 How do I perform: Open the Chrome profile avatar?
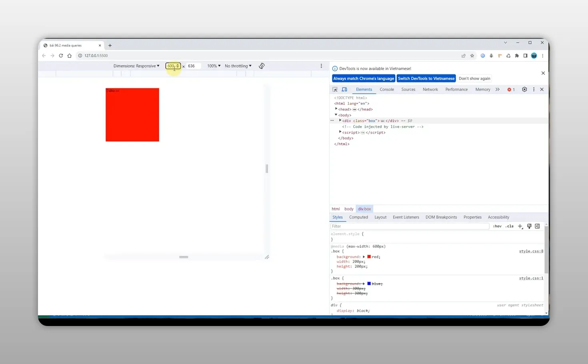pyautogui.click(x=534, y=56)
